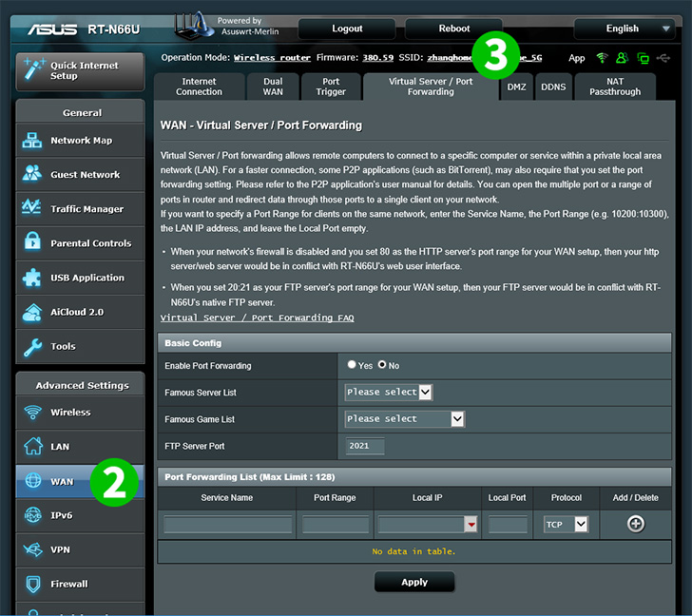Click the Parental Controls padlock icon
The width and height of the screenshot is (692, 616).
click(x=32, y=241)
